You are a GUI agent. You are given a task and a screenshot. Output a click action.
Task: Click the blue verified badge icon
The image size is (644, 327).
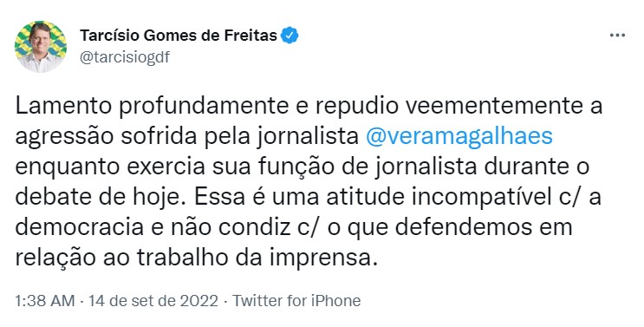289,36
